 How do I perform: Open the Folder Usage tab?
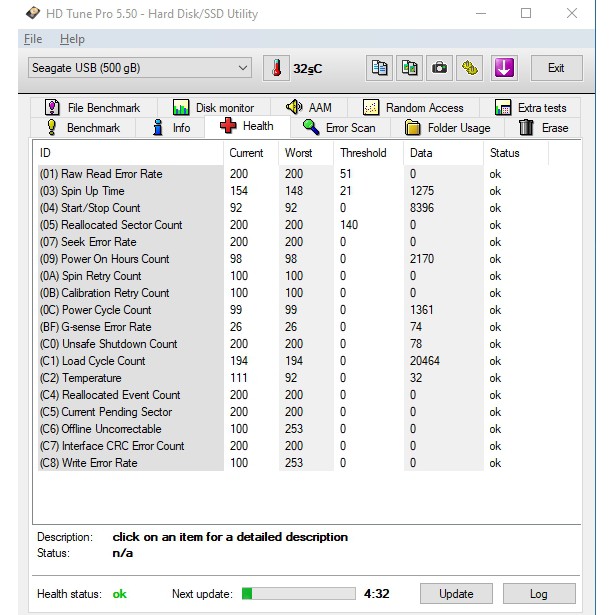[447, 128]
